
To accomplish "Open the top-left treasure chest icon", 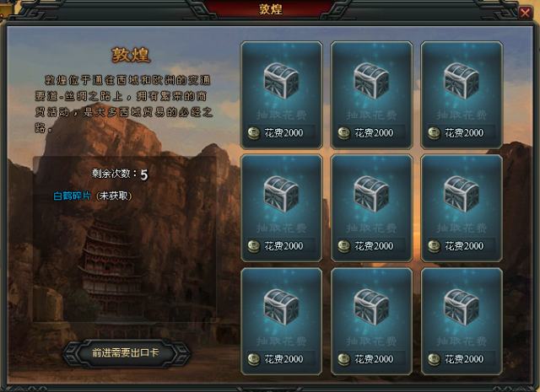I will [x=281, y=81].
